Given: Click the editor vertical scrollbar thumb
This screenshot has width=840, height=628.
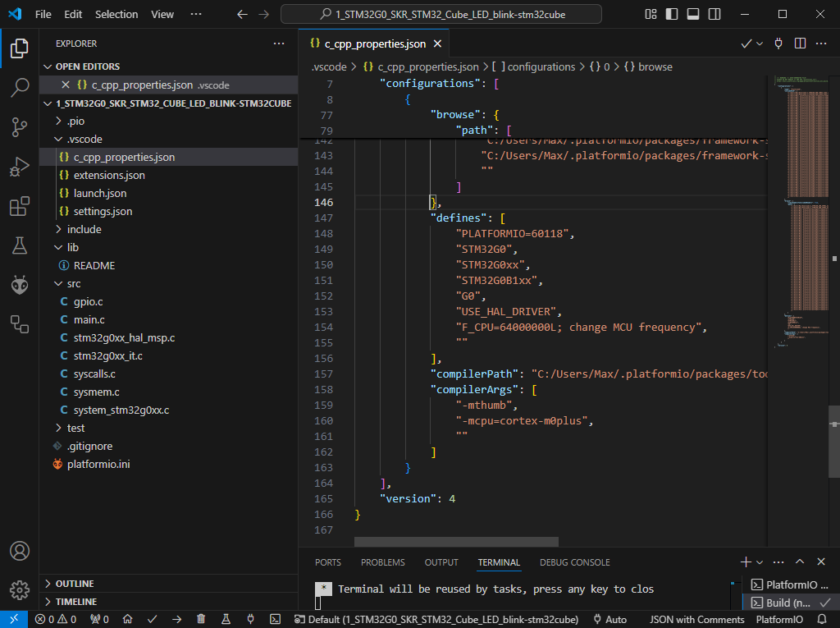Looking at the screenshot, I should (834, 442).
